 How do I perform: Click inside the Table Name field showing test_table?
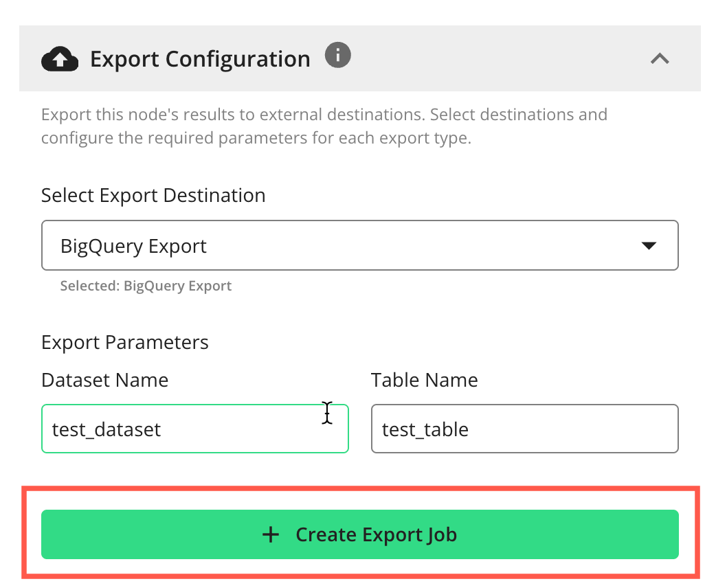pos(524,428)
